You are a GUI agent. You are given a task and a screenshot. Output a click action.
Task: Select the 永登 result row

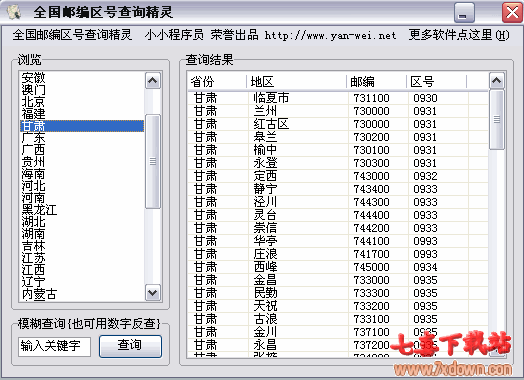point(338,163)
